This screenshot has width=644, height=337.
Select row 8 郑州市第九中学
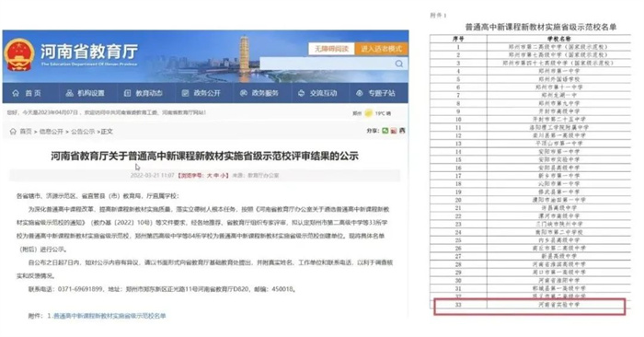[530, 103]
